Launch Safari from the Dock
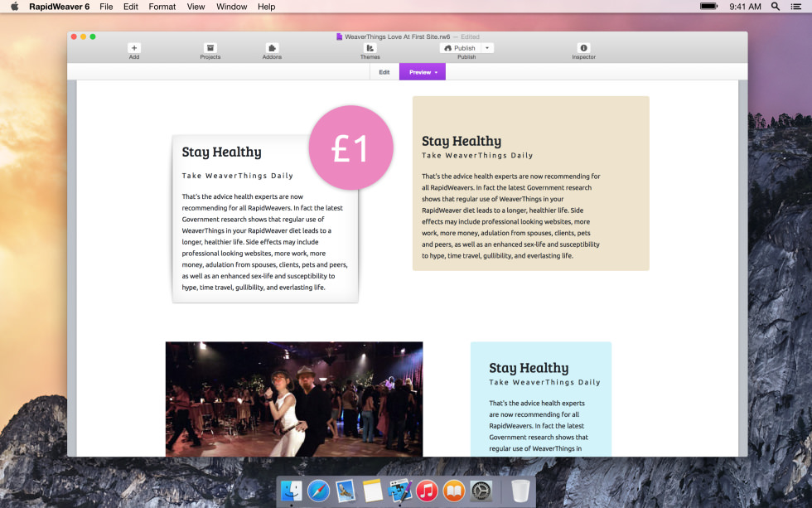The height and width of the screenshot is (508, 812). [318, 491]
